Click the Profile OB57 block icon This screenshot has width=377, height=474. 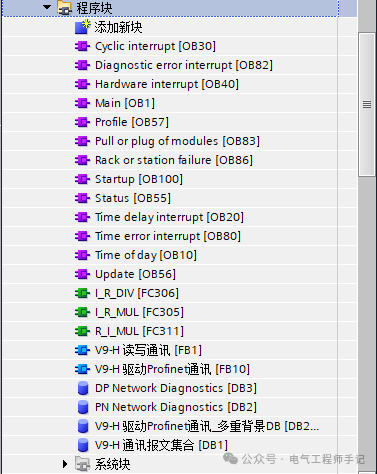point(82,122)
